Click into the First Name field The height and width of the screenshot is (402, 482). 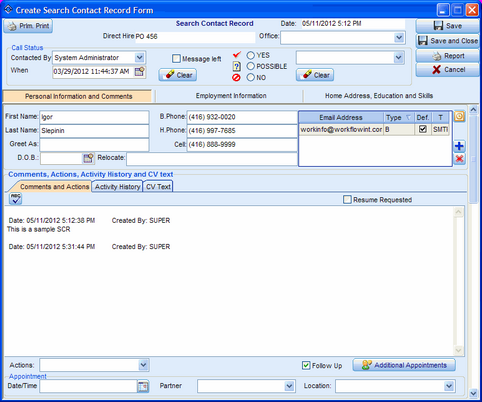tap(94, 117)
